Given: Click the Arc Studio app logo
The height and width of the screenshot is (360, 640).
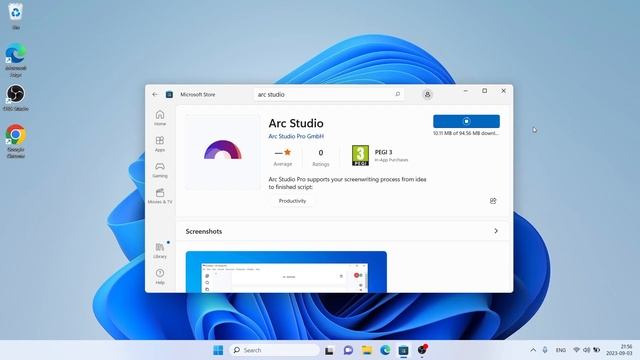Looking at the screenshot, I should click(x=223, y=150).
